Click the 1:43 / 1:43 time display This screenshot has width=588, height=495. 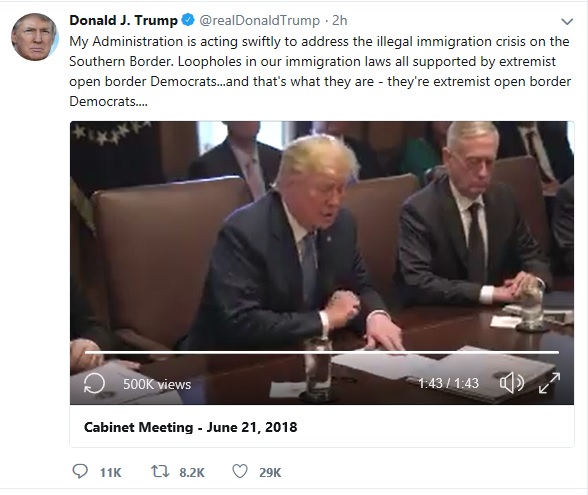448,383
